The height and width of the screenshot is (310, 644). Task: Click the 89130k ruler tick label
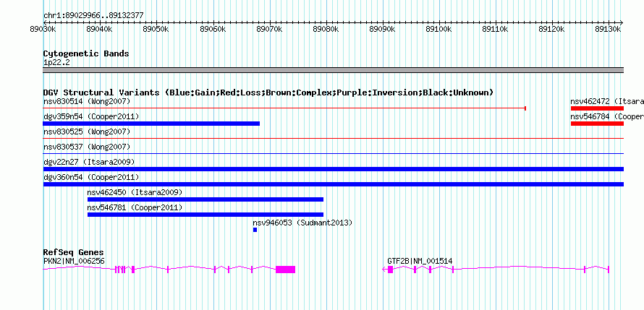[609, 29]
